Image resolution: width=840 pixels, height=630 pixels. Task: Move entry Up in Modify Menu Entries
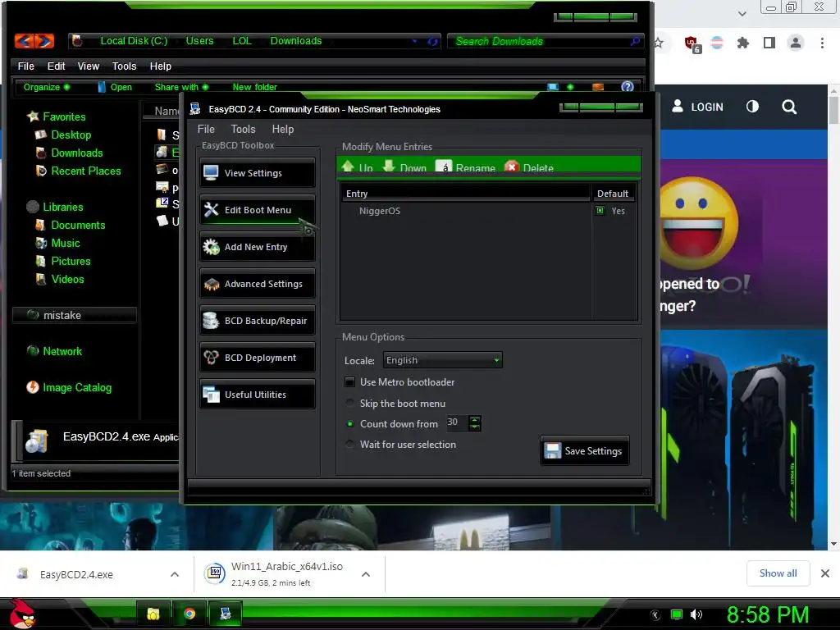tap(358, 167)
